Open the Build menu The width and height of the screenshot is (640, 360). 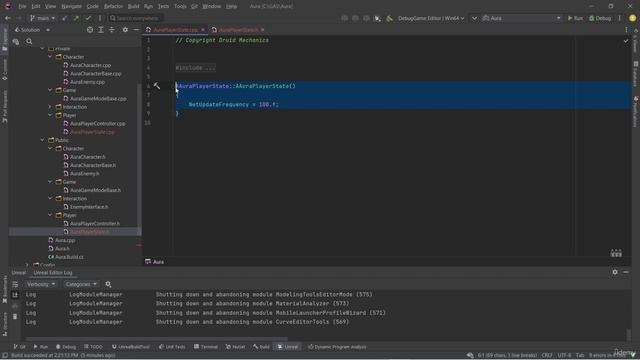(133, 6)
